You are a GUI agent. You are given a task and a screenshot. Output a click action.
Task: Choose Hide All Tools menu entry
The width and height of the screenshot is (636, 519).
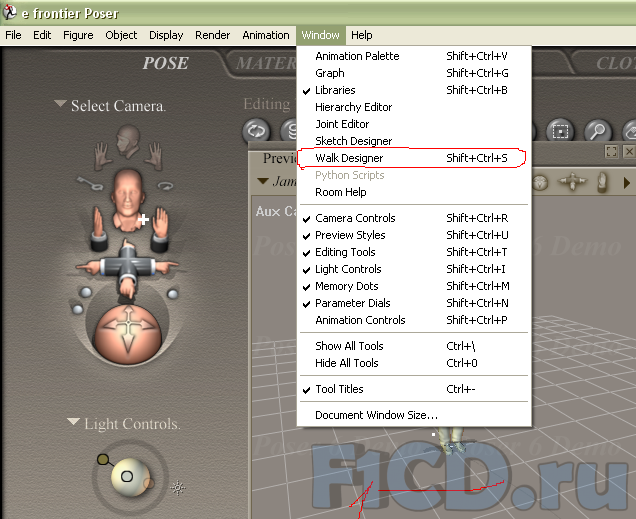pos(414,363)
